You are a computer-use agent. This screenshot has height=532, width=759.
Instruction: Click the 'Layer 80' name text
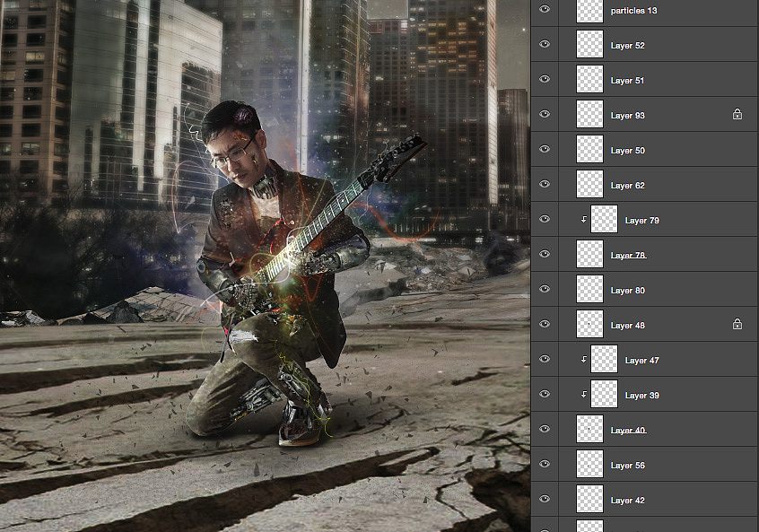point(627,291)
